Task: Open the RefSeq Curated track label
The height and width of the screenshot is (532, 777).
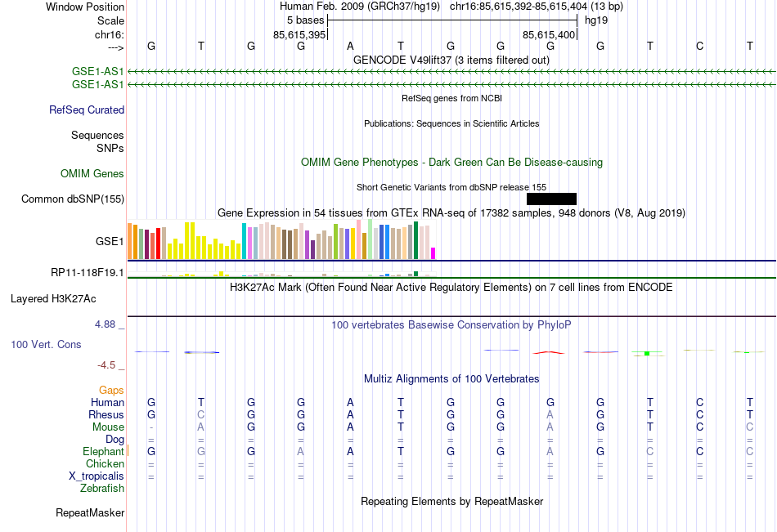Action: pyautogui.click(x=87, y=110)
